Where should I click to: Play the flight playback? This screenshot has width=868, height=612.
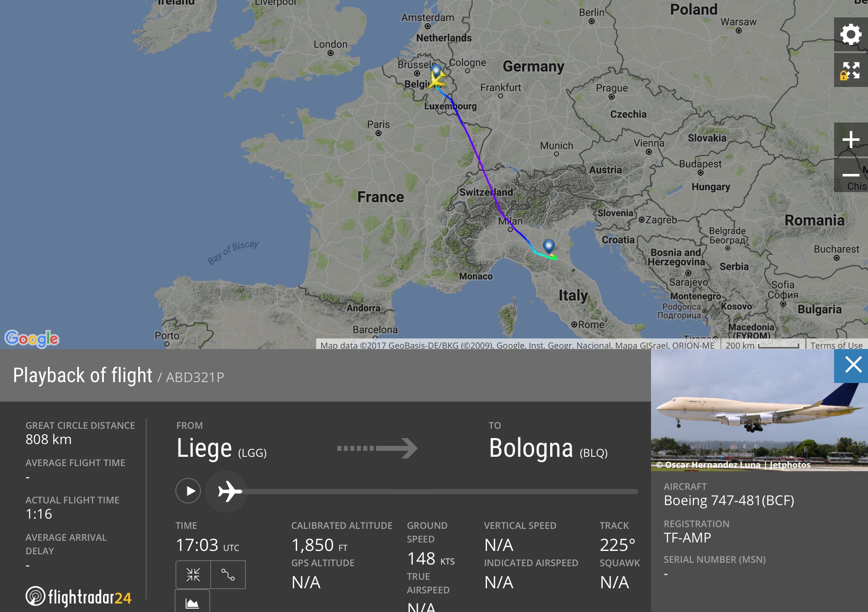click(188, 491)
